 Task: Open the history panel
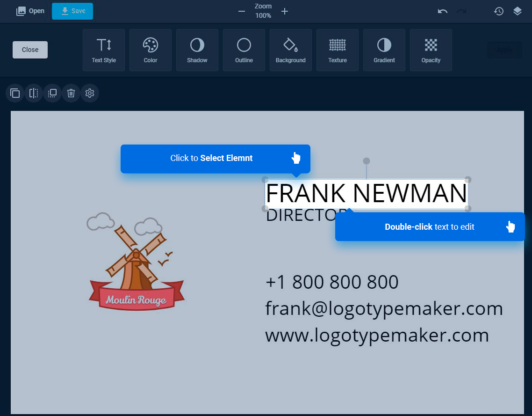coord(498,11)
